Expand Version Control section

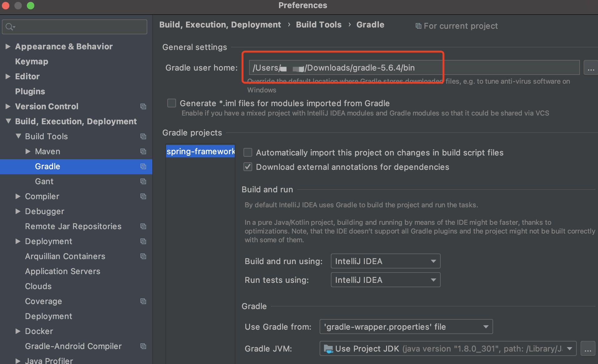pyautogui.click(x=8, y=106)
